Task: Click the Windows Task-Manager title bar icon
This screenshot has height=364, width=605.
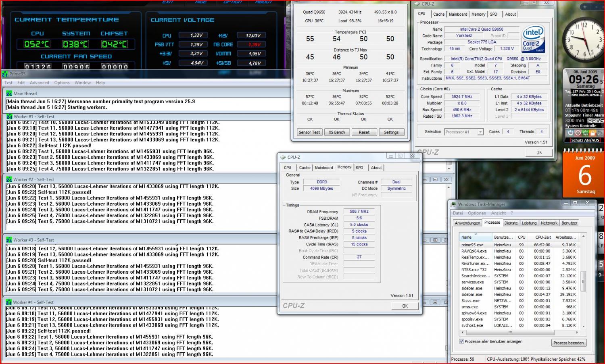Action: pyautogui.click(x=454, y=204)
